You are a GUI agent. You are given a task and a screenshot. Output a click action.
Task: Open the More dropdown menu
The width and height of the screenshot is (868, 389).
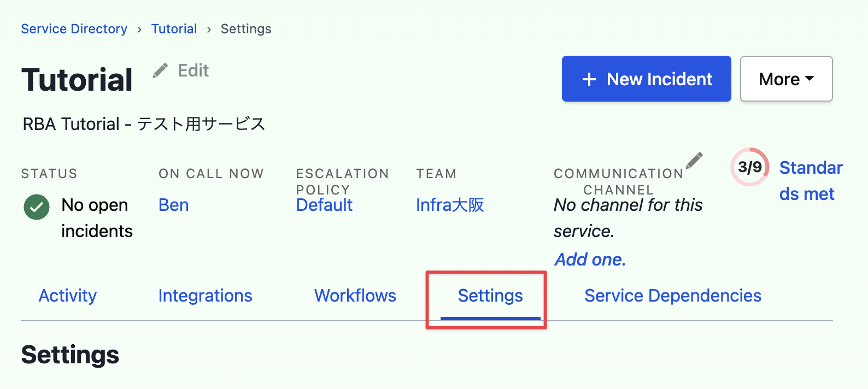786,79
